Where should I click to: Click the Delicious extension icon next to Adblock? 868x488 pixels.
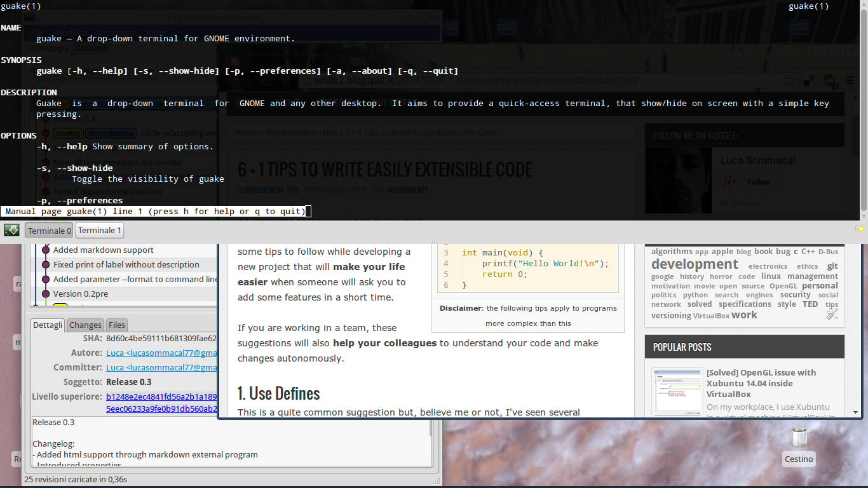(809, 81)
